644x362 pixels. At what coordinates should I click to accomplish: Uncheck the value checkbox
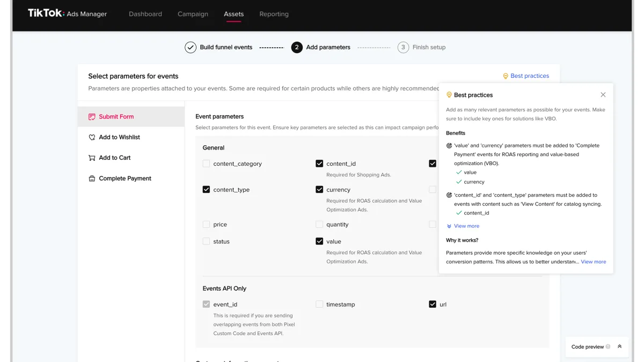click(319, 241)
